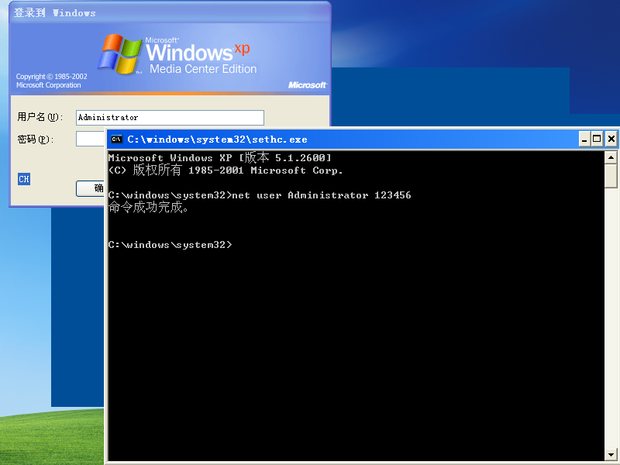Image resolution: width=620 pixels, height=465 pixels.
Task: Close the sethc.exe console window
Action: coord(611,139)
